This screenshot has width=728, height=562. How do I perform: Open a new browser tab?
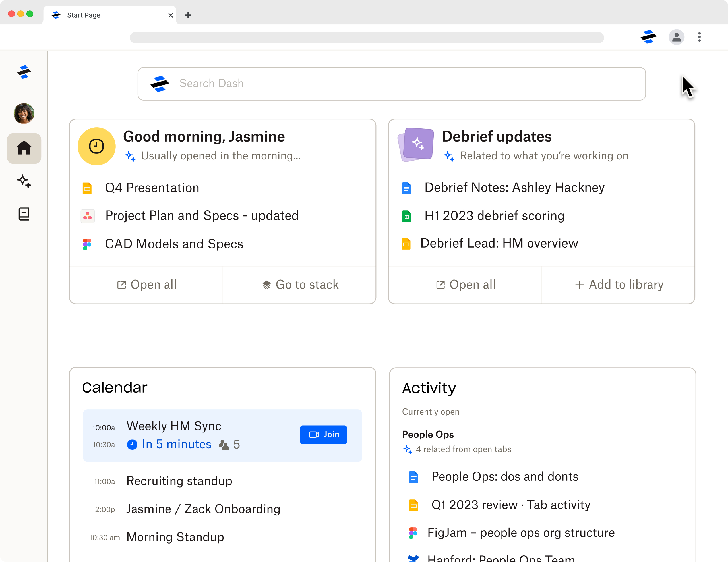[x=188, y=15]
